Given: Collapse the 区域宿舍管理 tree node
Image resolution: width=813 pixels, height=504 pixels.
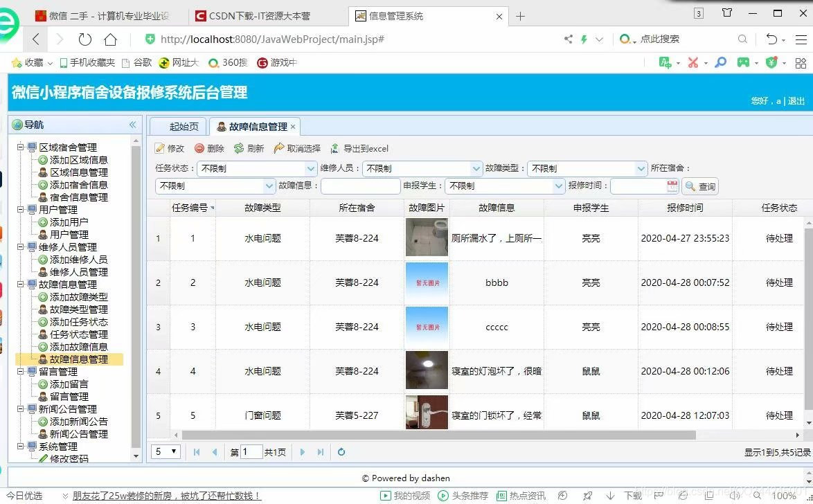Looking at the screenshot, I should pyautogui.click(x=20, y=147).
